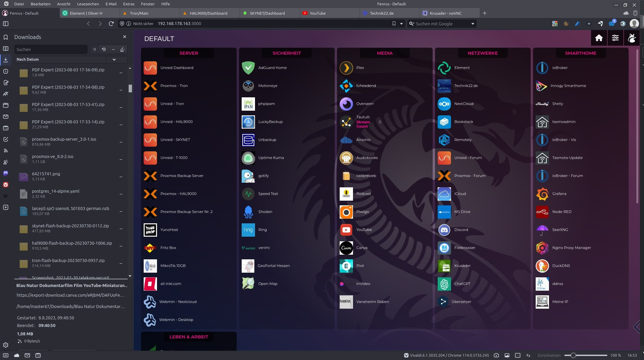644x360 pixels.
Task: Toggle the side panel visibility
Action: click(6, 24)
